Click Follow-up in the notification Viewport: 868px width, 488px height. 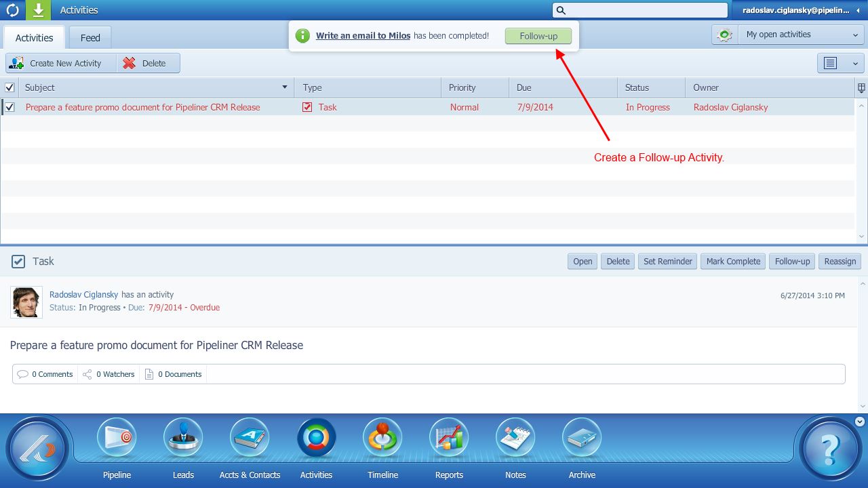tap(538, 36)
